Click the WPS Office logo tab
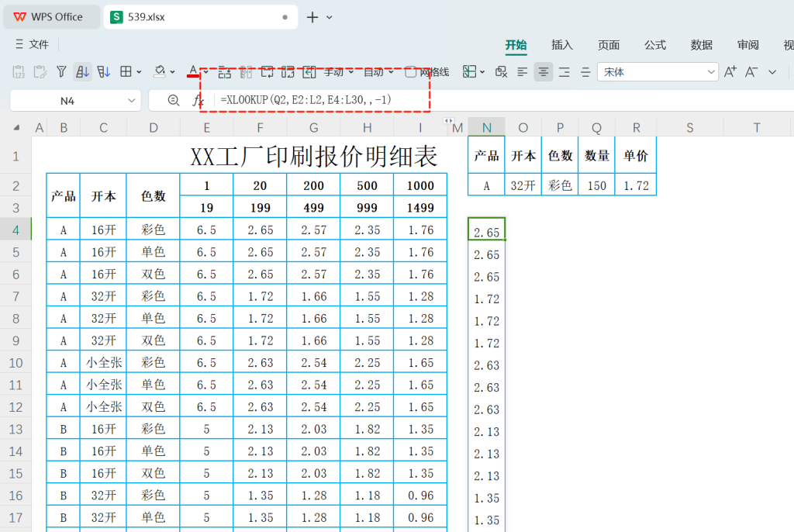794x532 pixels. coord(51,17)
